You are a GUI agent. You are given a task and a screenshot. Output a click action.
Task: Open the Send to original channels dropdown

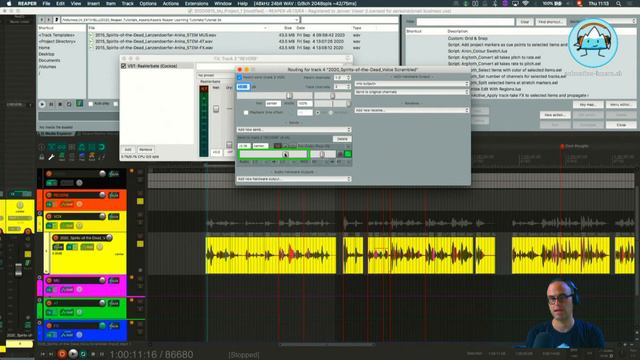(x=412, y=92)
